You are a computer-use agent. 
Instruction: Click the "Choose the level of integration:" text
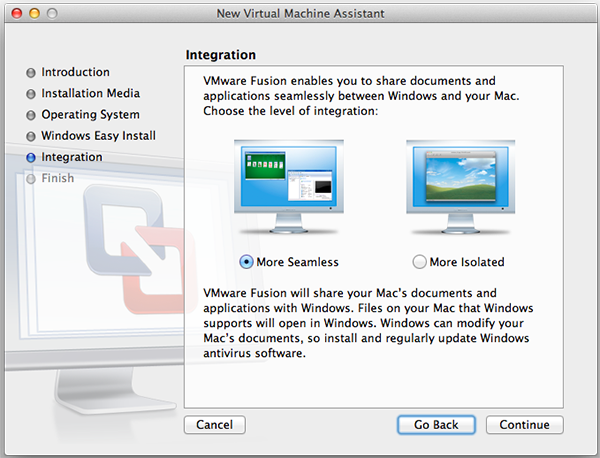point(290,111)
